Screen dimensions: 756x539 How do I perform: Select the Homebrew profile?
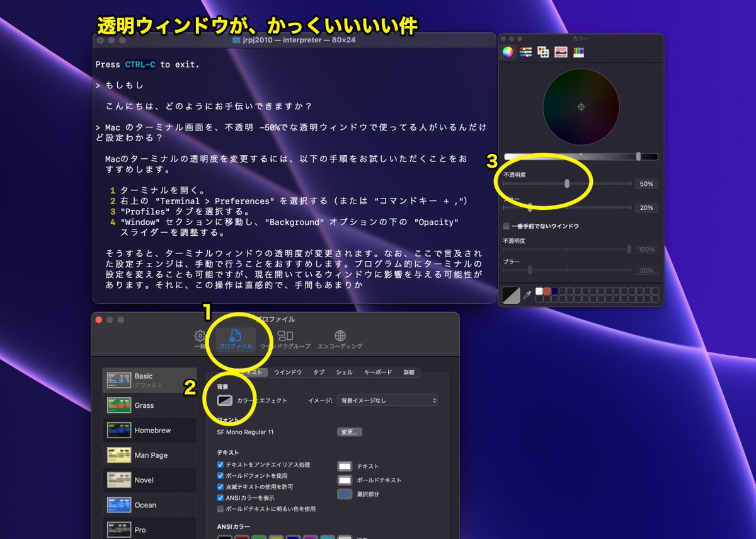point(149,430)
